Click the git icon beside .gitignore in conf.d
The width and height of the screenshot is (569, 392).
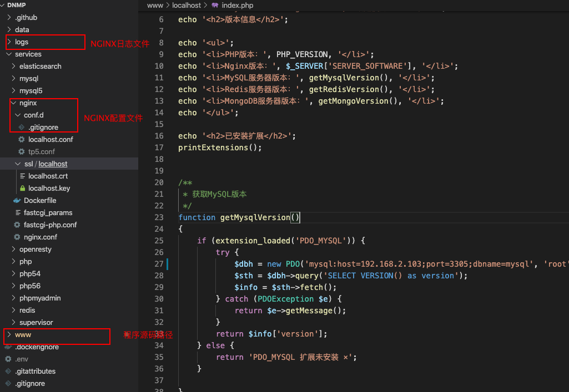(22, 127)
